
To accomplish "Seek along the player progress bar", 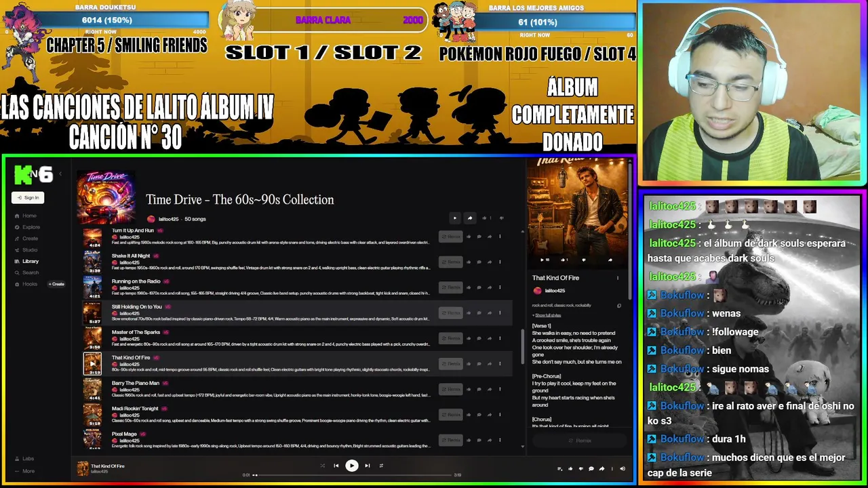I will (x=352, y=475).
